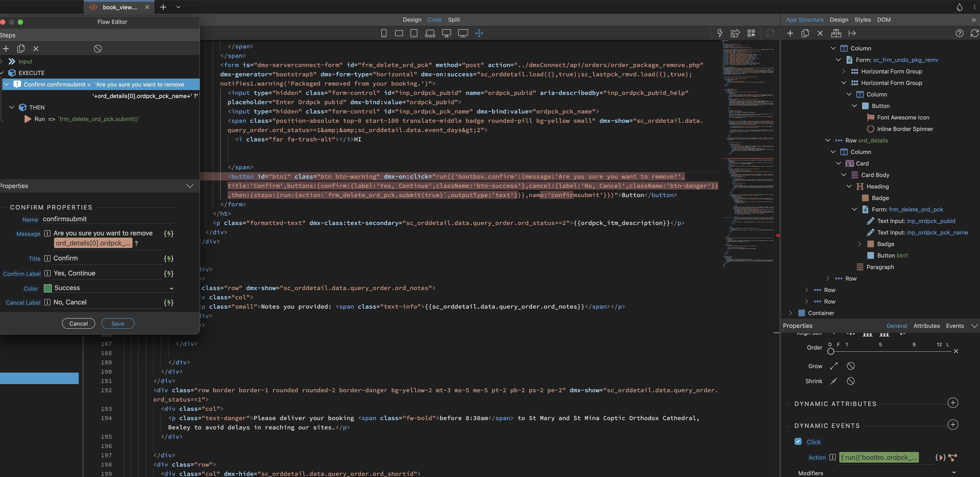Switch to the Design view tab

coord(412,19)
